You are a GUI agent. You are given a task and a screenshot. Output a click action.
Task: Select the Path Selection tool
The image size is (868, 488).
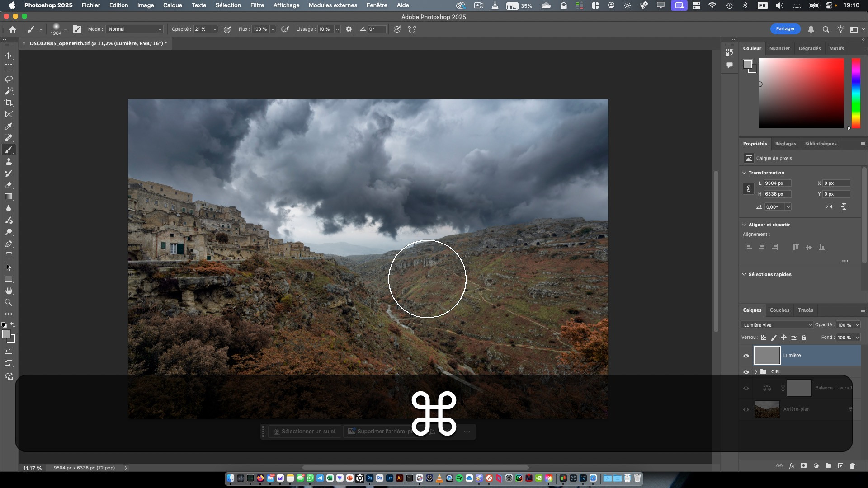pos(9,267)
